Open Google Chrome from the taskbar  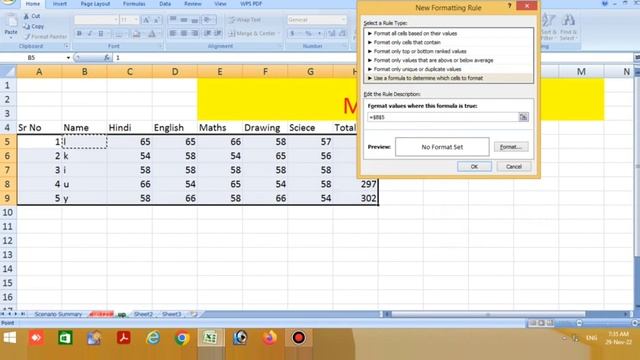tap(182, 338)
